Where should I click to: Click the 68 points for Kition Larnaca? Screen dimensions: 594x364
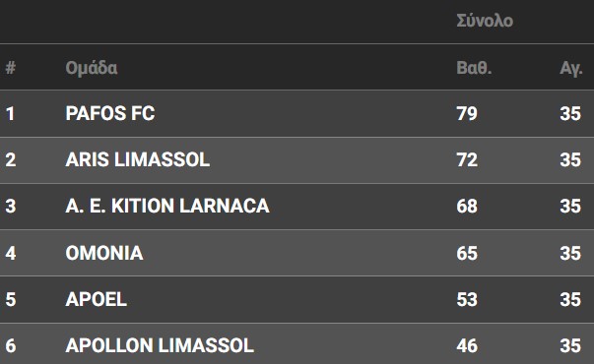point(467,207)
